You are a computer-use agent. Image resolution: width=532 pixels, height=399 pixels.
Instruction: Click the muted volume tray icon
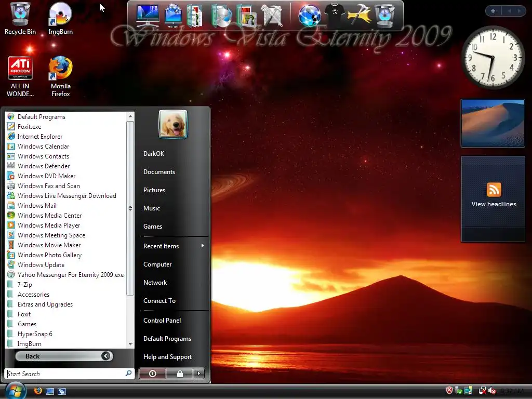click(x=492, y=391)
